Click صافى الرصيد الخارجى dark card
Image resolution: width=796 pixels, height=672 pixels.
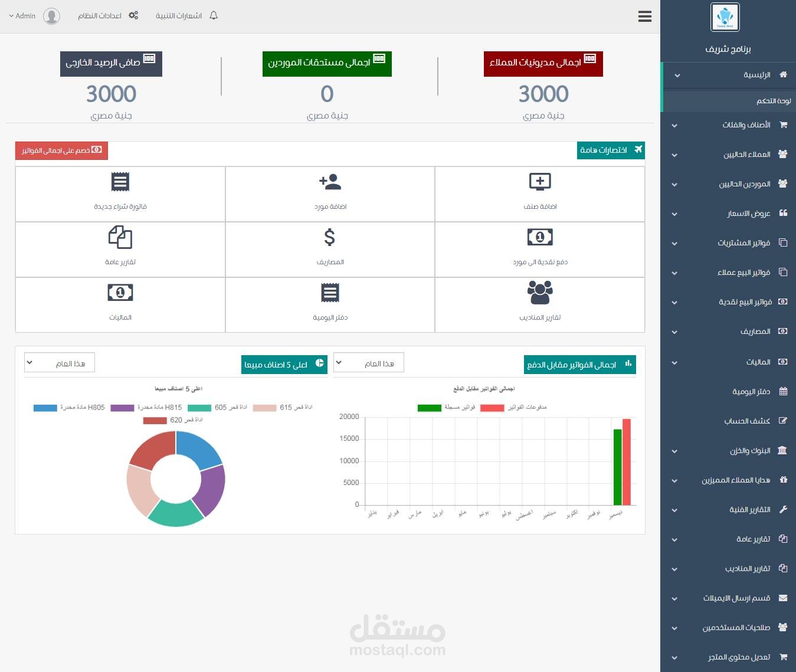pyautogui.click(x=111, y=63)
